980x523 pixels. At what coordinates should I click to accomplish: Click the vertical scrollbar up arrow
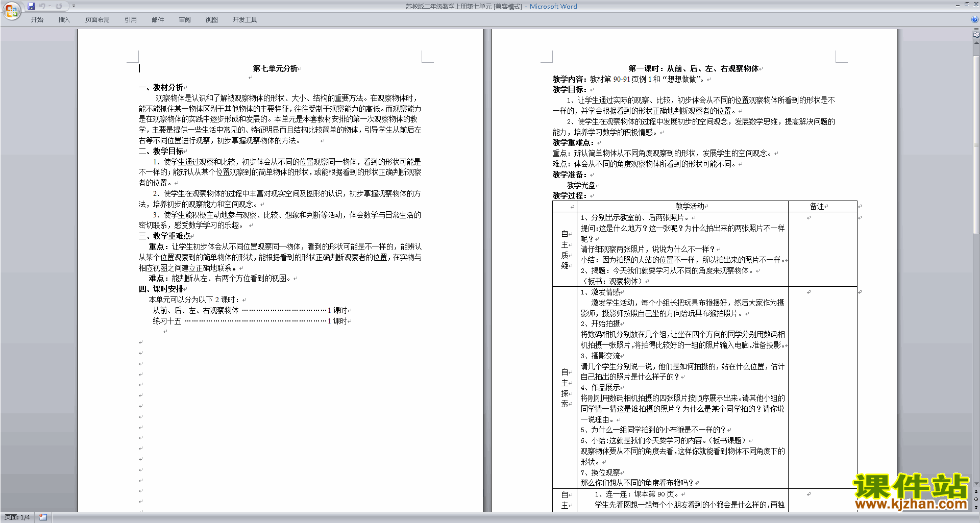(976, 43)
